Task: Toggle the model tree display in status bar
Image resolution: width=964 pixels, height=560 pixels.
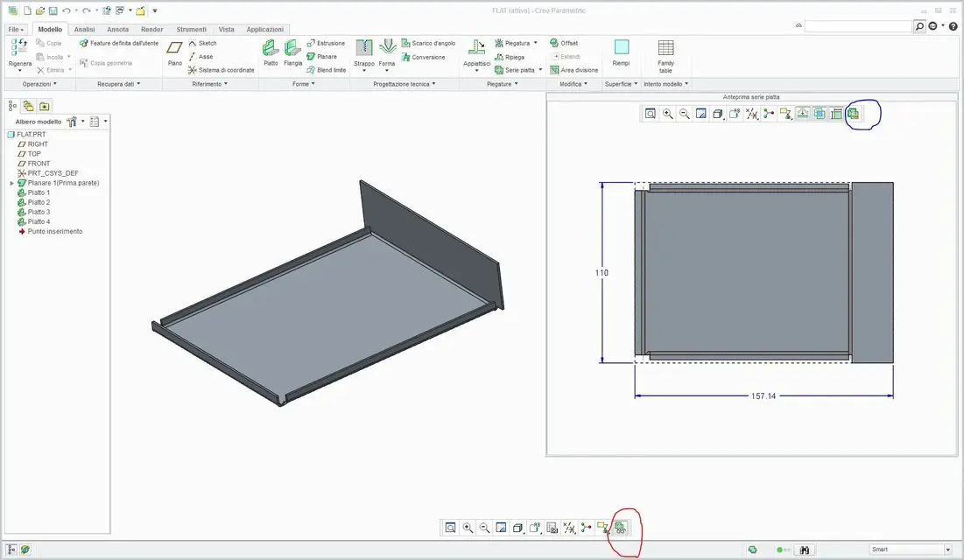Action: point(11,549)
